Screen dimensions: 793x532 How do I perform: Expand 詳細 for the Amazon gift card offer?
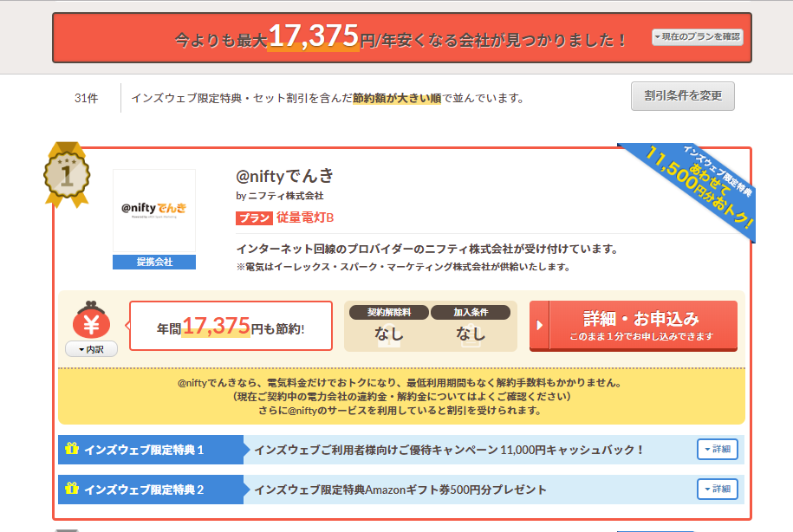click(717, 489)
